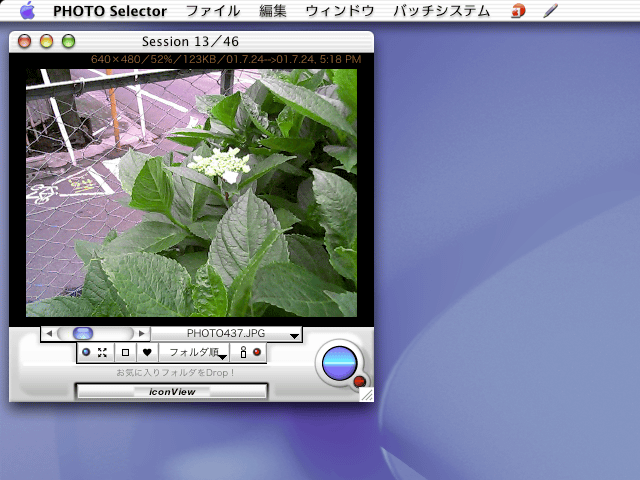Minimize the Session window with yellow button
Screen dimensions: 640x480
click(x=47, y=41)
